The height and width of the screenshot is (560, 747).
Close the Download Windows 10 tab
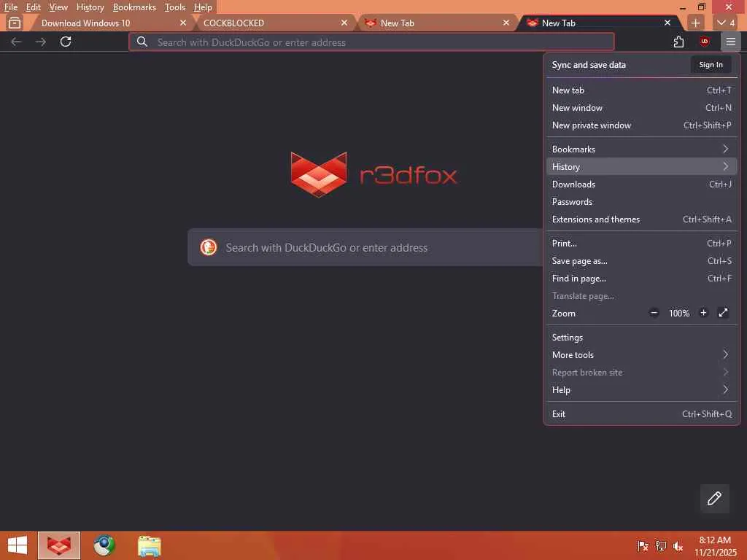pos(183,23)
